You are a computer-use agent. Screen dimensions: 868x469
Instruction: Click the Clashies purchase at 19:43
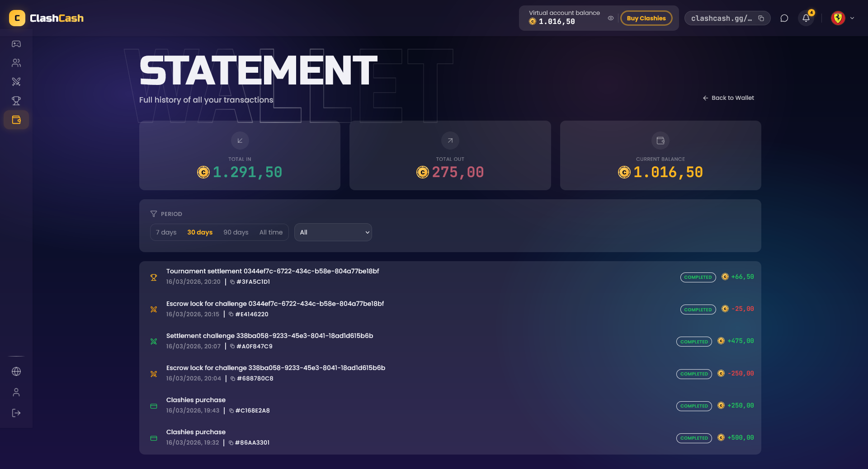450,405
